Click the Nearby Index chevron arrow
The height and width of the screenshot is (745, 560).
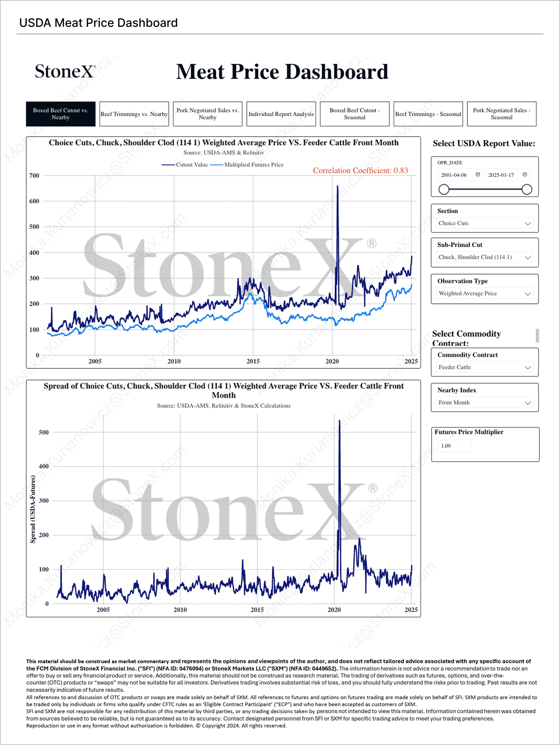click(x=528, y=403)
